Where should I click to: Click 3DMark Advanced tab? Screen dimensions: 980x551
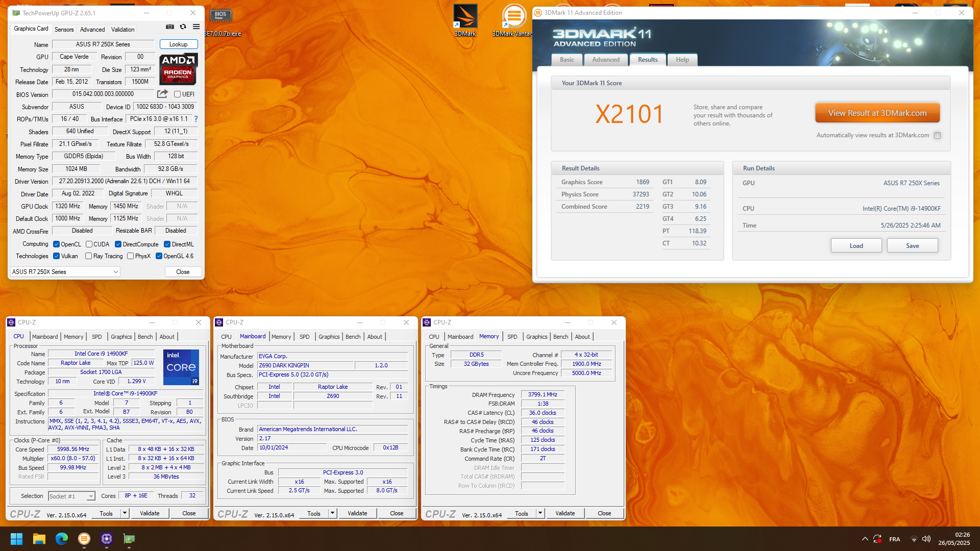pyautogui.click(x=606, y=60)
